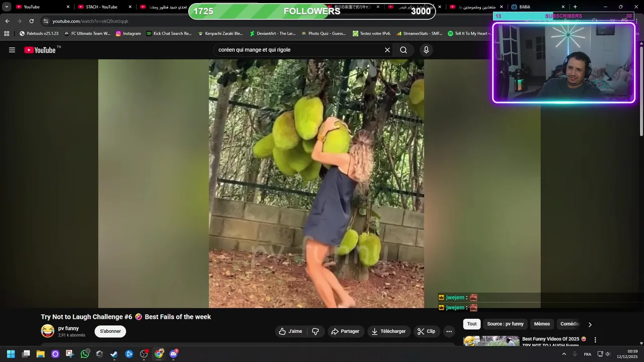This screenshot has height=362, width=644.
Task: Run search with the magnifier button
Action: coord(404,50)
